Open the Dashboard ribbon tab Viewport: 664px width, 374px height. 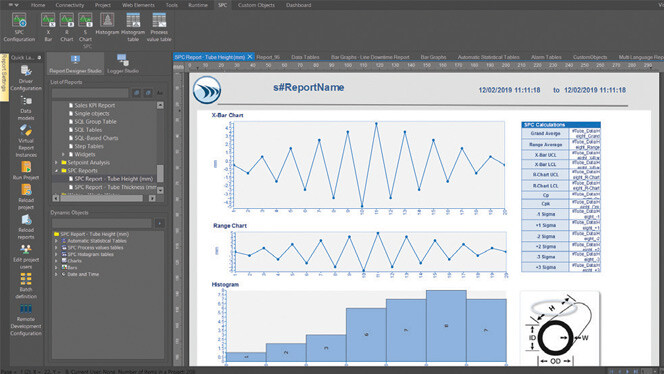(299, 5)
